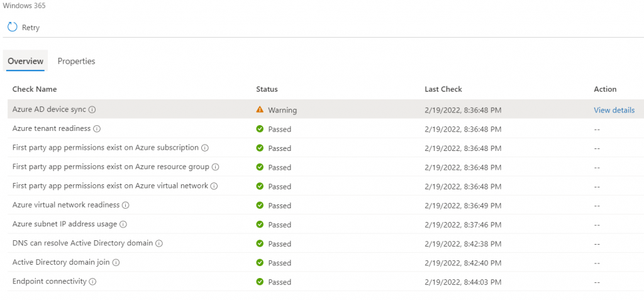The image size is (644, 300).
Task: Click info icon beside Endpoint connectivity
Action: pyautogui.click(x=92, y=282)
